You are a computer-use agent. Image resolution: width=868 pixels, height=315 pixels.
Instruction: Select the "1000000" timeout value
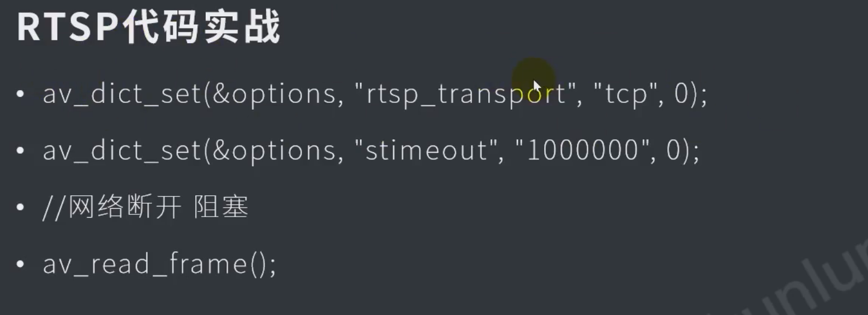click(582, 152)
